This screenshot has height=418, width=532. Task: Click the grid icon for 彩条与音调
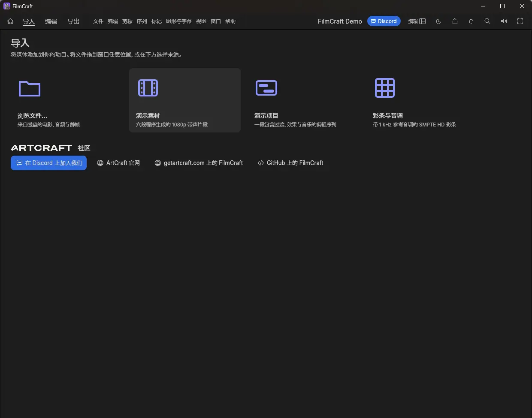[385, 88]
